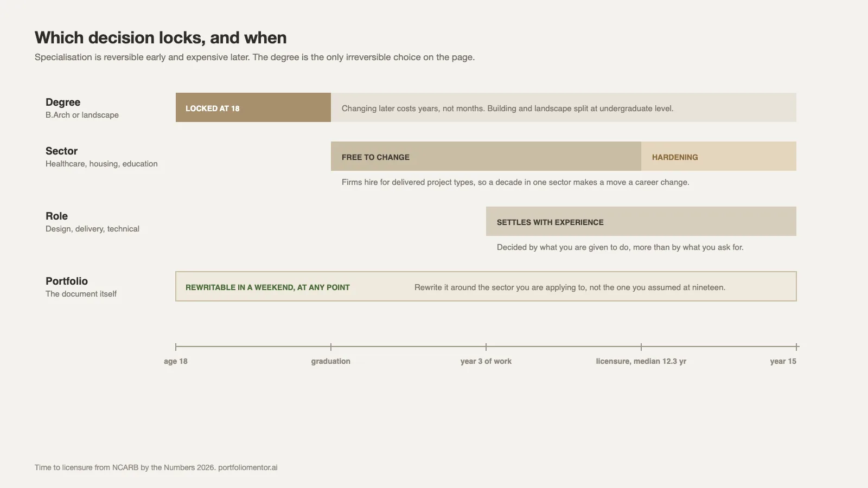The width and height of the screenshot is (868, 488).
Task: Select 'The document itself' sublabel
Action: (x=81, y=294)
